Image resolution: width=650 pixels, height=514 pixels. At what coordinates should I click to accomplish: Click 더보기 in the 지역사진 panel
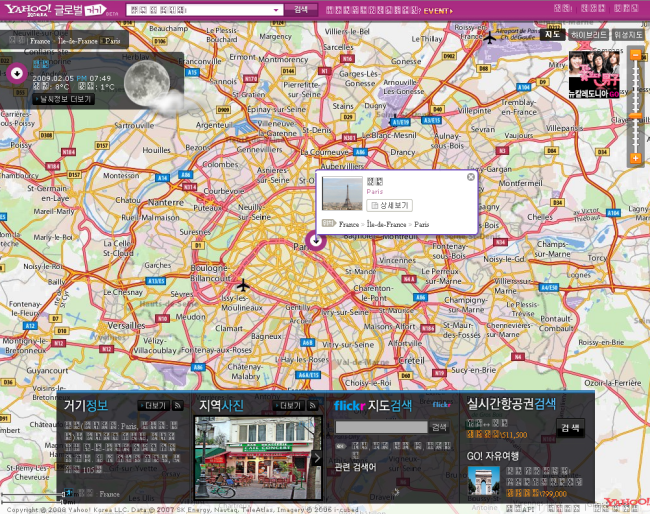point(288,405)
